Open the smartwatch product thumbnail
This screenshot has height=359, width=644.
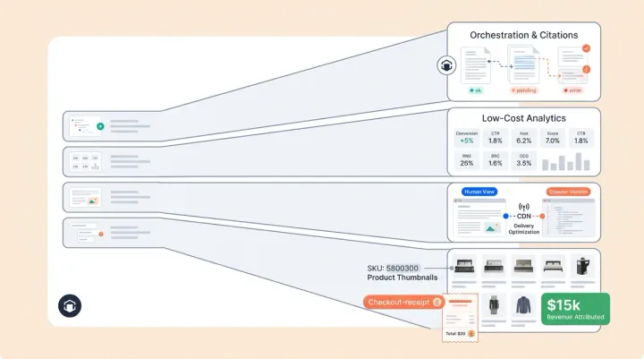494,305
